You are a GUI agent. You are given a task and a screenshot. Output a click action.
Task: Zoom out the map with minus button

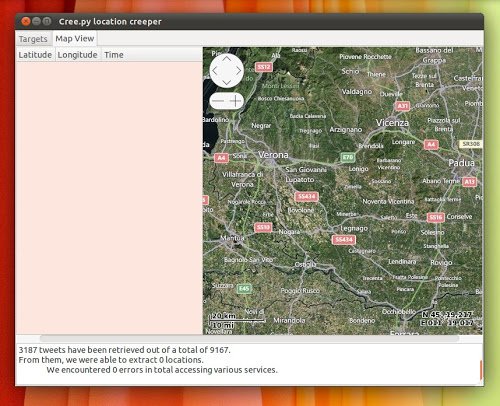coord(218,101)
